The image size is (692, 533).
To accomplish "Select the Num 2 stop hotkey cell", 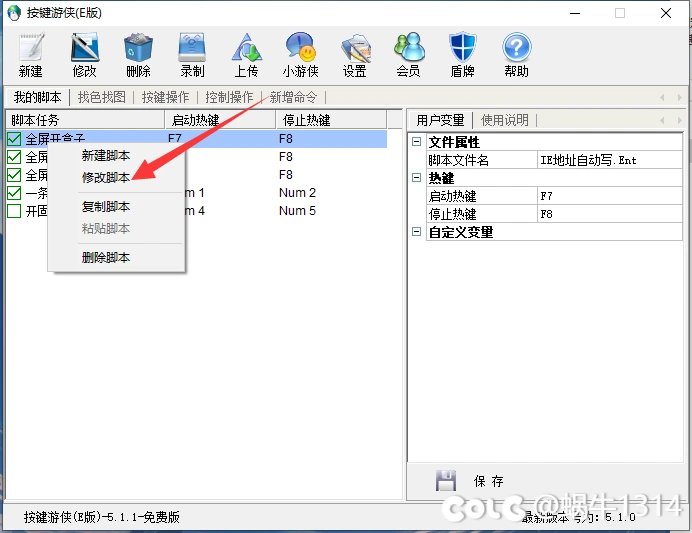I will click(297, 193).
